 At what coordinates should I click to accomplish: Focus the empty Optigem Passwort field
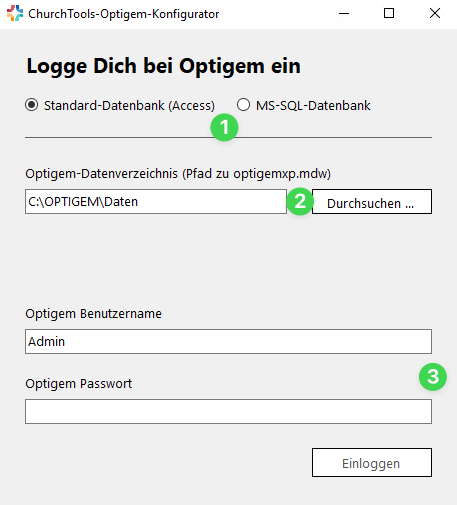click(x=228, y=412)
